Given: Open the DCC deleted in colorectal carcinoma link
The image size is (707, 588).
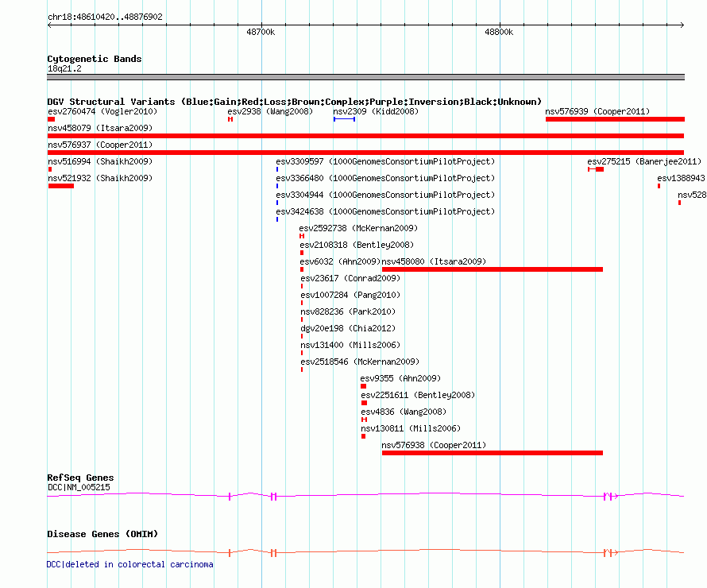Looking at the screenshot, I should pyautogui.click(x=129, y=564).
